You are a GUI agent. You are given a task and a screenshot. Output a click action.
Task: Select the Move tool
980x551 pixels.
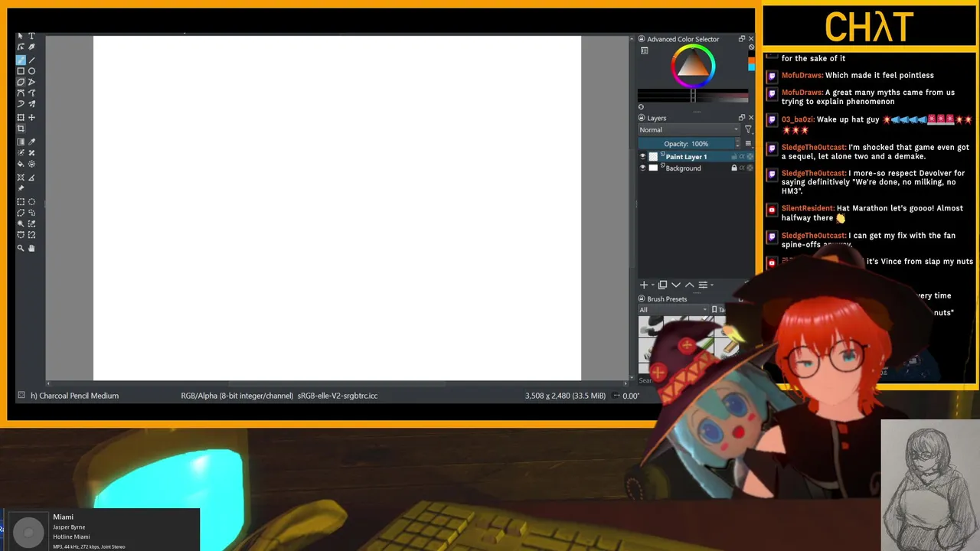coord(31,118)
